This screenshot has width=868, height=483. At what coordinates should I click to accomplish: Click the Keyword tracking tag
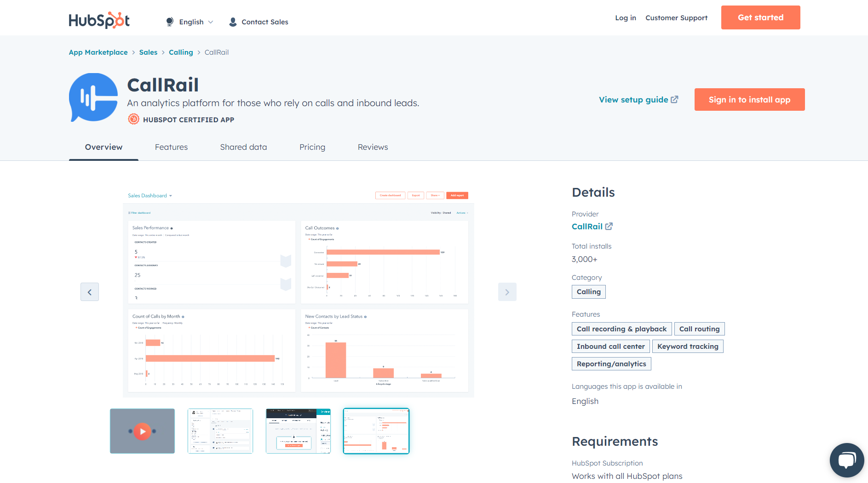click(688, 347)
